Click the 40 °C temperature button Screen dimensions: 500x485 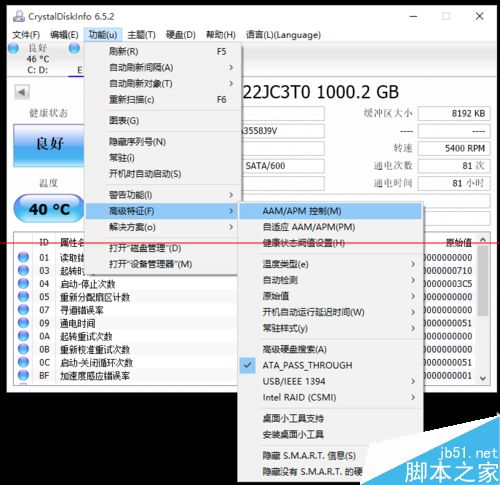[x=49, y=209]
